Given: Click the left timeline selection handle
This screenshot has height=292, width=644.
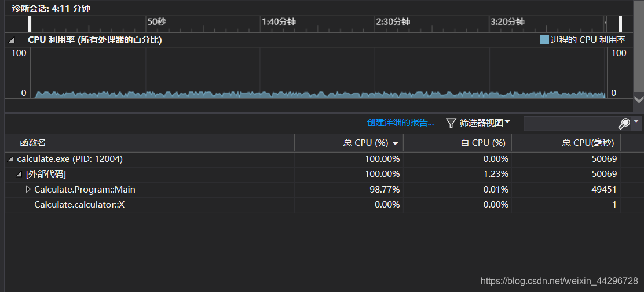Looking at the screenshot, I should tap(30, 24).
